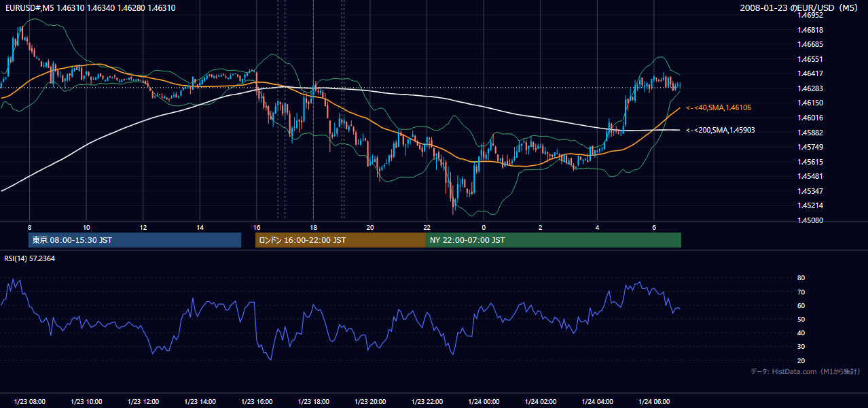The width and height of the screenshot is (868, 408).
Task: Click the HistData.com data credit text
Action: [806, 371]
